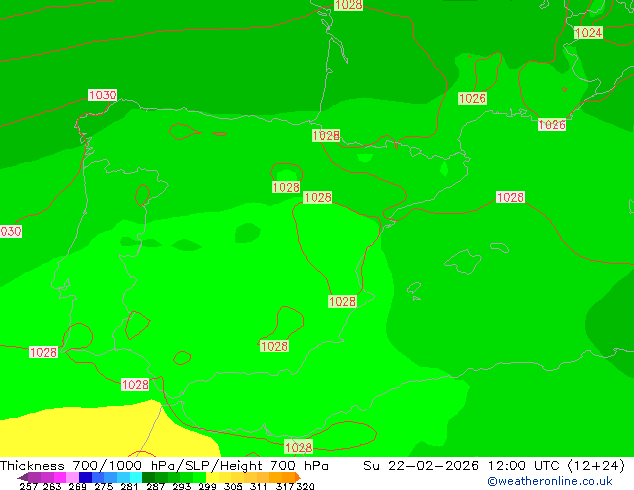Open the weatheronline.co.uk link

[x=550, y=481]
